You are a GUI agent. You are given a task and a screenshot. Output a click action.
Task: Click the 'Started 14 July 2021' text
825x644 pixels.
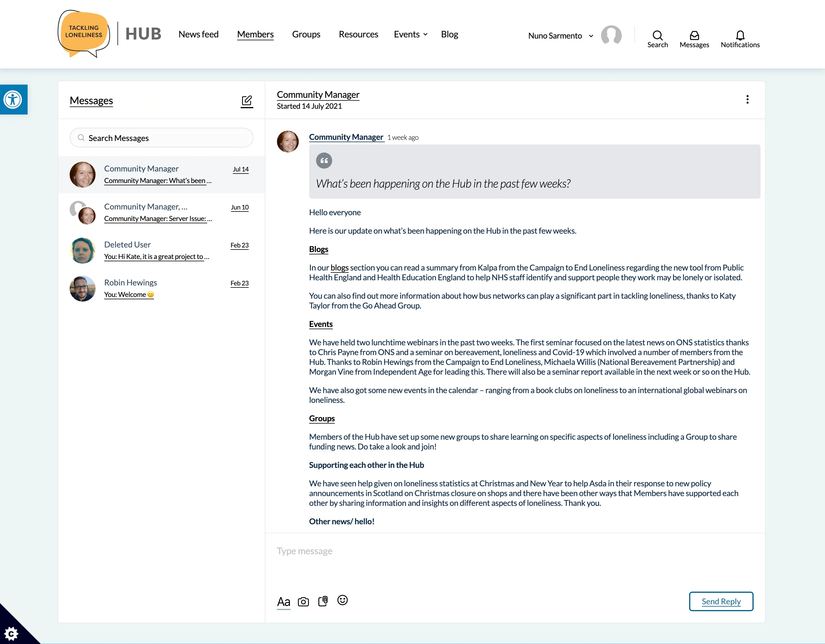[x=309, y=106]
